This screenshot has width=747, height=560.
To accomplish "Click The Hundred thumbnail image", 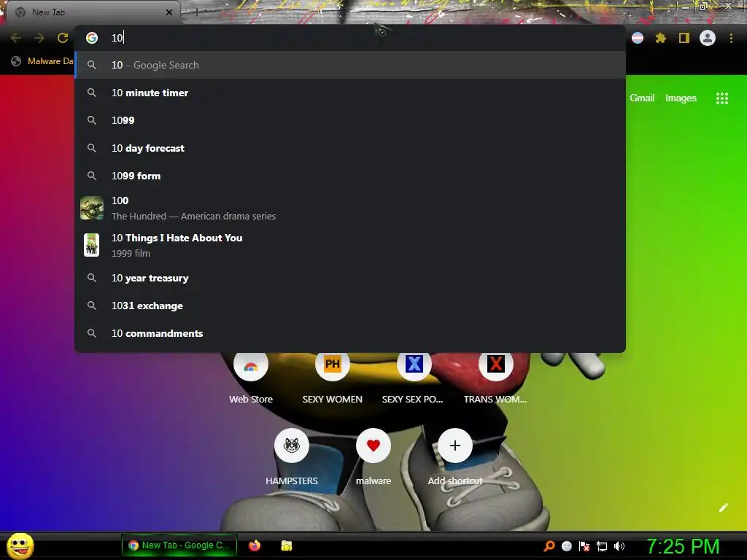I will 92,208.
